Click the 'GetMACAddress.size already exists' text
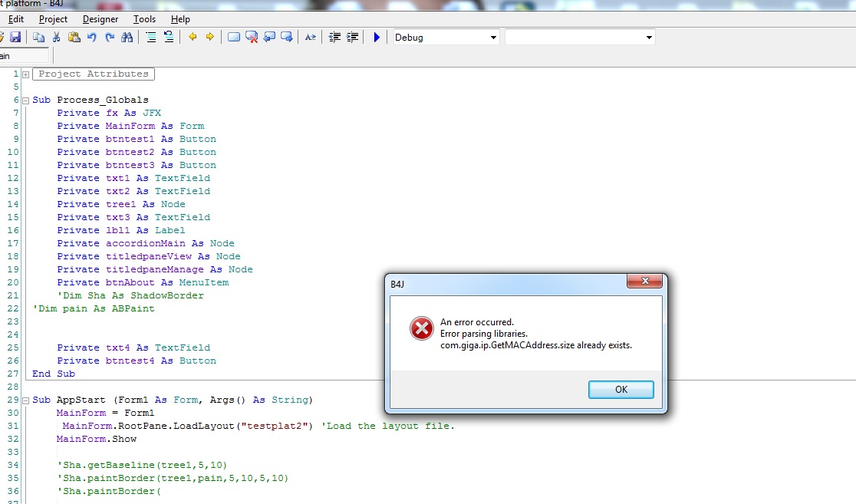 (560, 345)
